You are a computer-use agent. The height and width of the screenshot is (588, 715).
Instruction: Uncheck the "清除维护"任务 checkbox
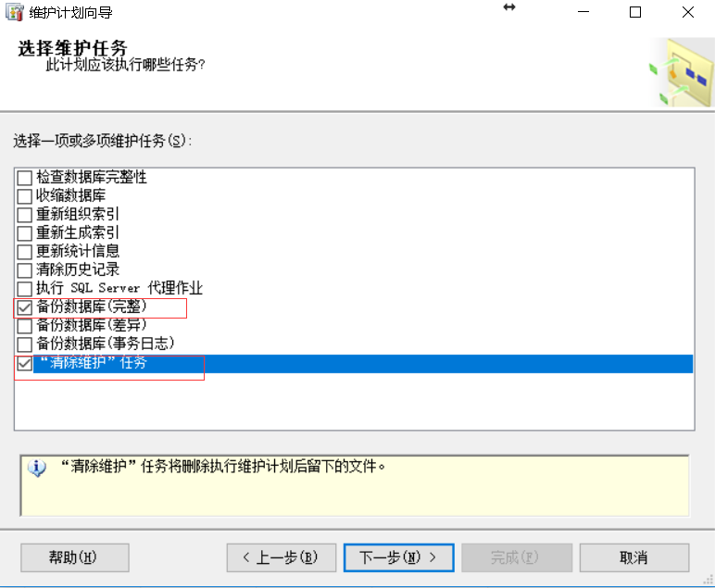(24, 363)
